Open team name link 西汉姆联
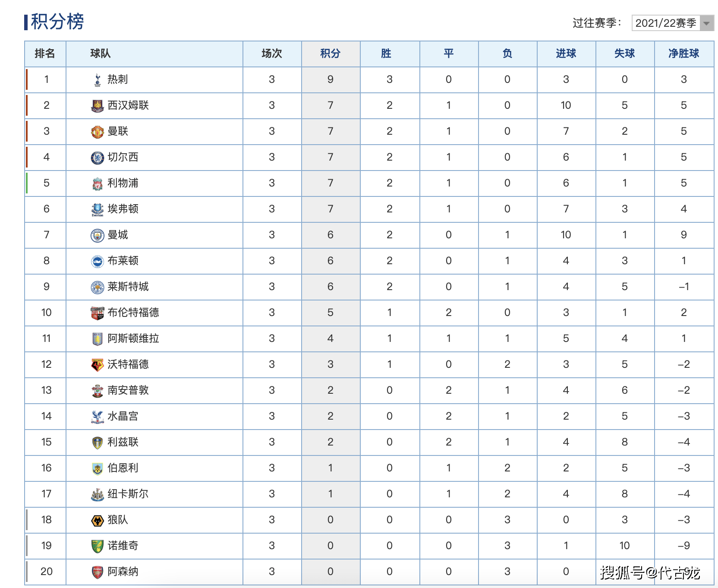Screen dimensions: 718x588 [128, 105]
